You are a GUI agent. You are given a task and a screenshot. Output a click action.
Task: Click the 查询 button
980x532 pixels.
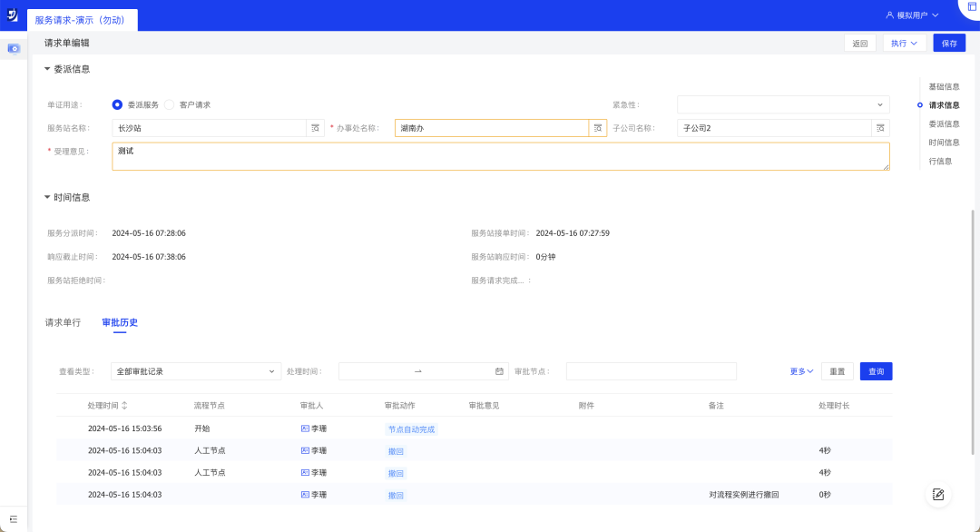click(x=876, y=371)
